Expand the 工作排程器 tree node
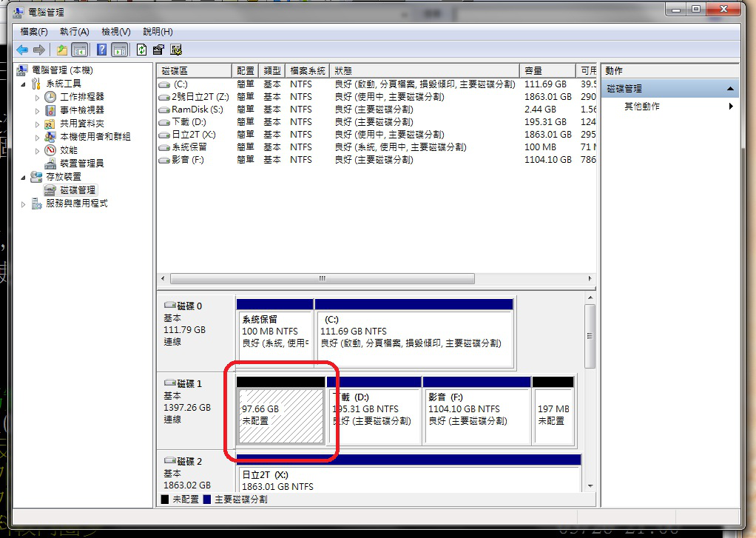The image size is (756, 538). click(37, 98)
